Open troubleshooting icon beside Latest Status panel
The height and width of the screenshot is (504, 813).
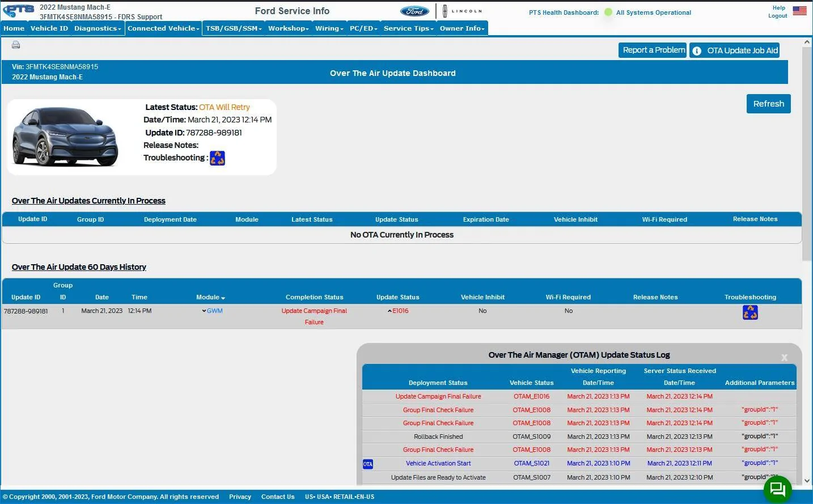tap(217, 158)
